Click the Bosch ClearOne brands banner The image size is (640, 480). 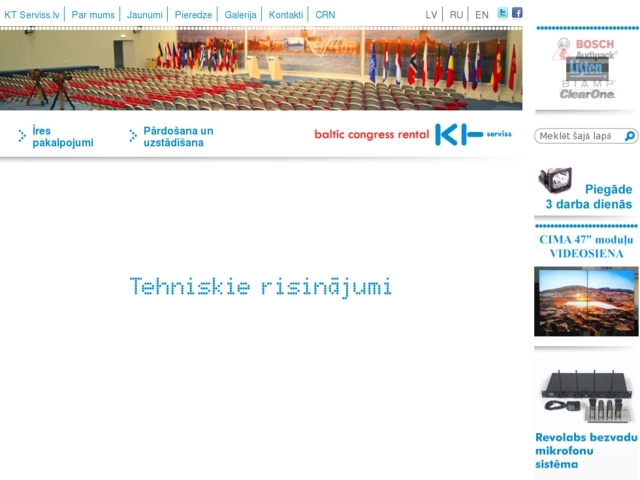tap(587, 69)
